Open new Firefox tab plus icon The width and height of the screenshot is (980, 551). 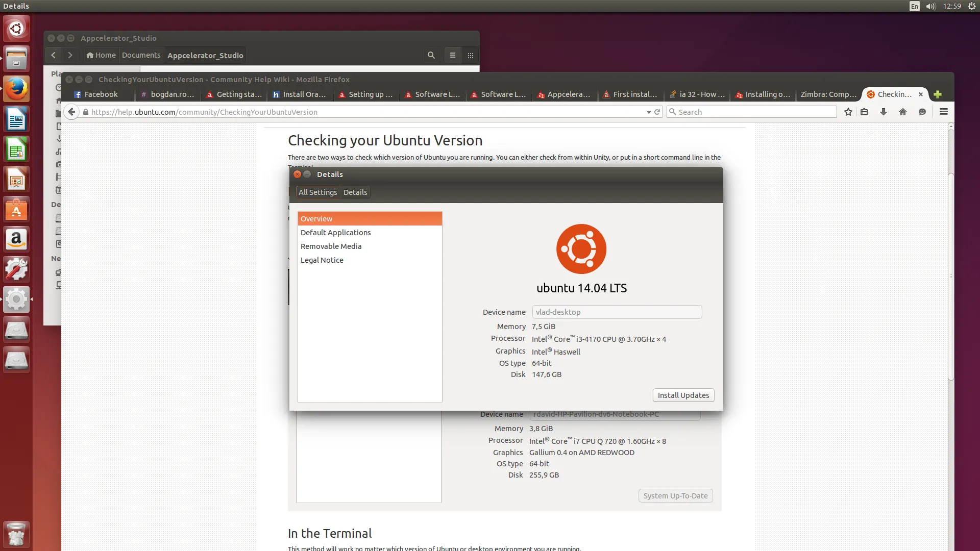click(x=937, y=94)
